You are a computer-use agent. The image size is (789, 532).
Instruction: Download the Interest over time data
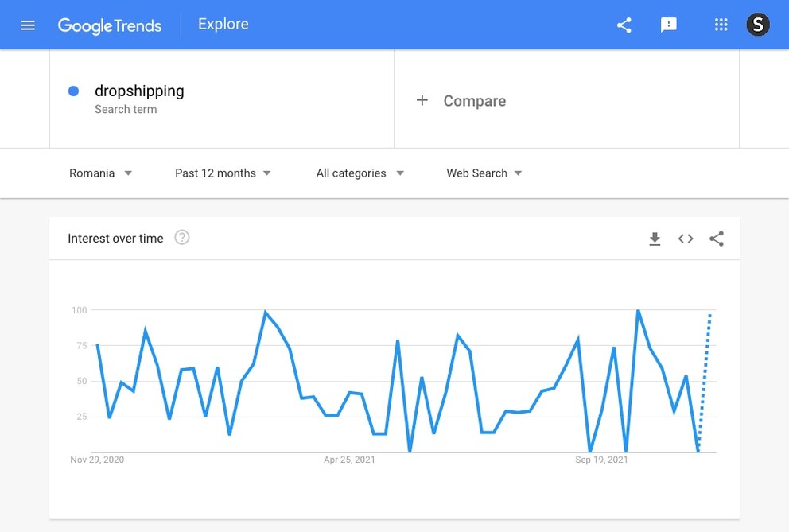coord(655,239)
